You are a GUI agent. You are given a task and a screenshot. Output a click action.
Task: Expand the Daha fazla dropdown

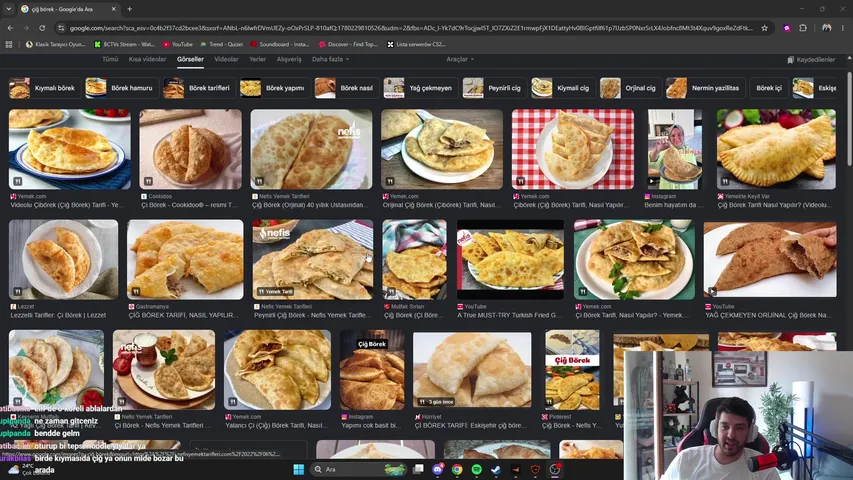point(330,59)
